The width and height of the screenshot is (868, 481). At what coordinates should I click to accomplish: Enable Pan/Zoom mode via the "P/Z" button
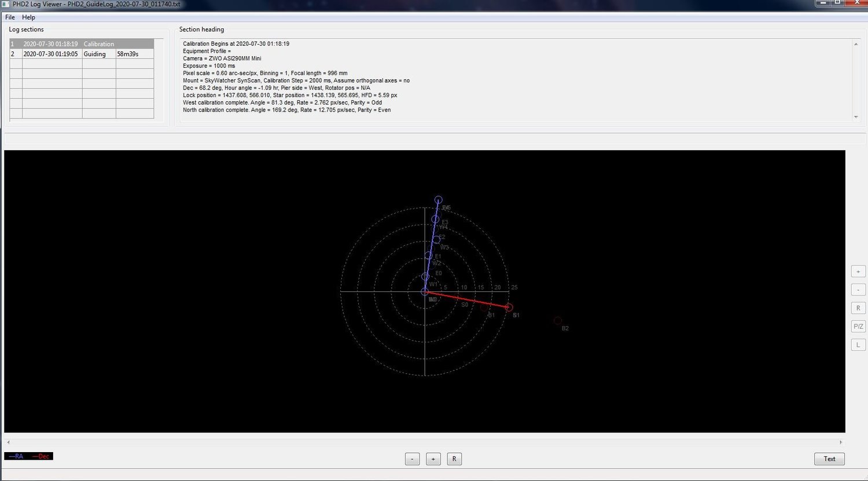click(x=858, y=326)
